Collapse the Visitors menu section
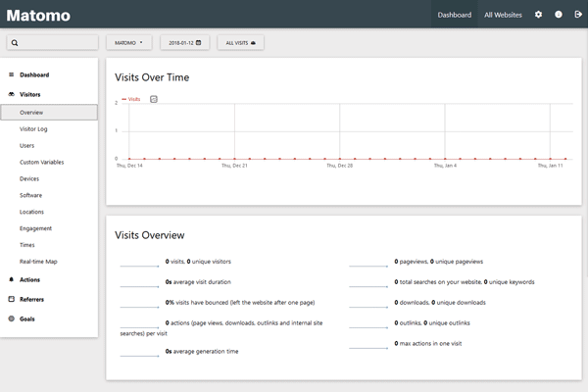This screenshot has width=588, height=392. pos(36,94)
